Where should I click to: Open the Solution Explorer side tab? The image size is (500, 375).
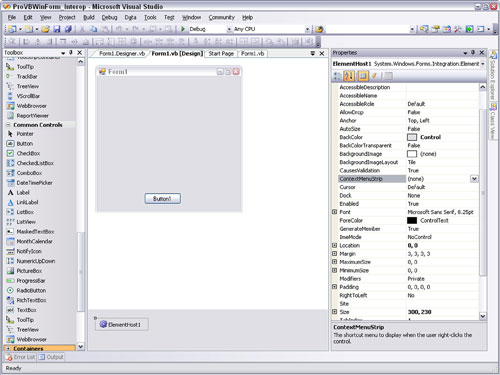pyautogui.click(x=493, y=75)
